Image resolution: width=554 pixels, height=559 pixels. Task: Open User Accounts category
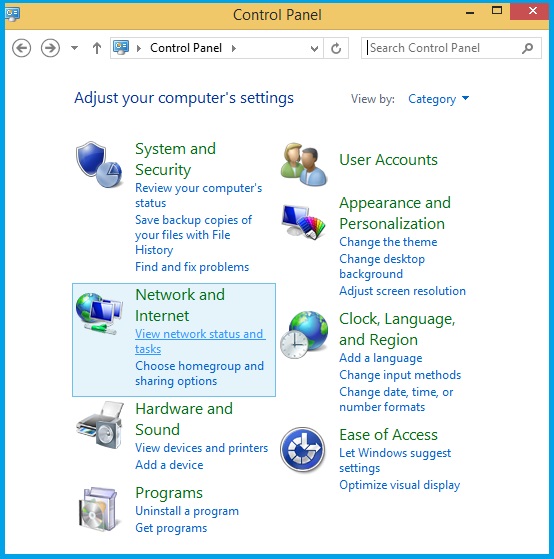[388, 160]
